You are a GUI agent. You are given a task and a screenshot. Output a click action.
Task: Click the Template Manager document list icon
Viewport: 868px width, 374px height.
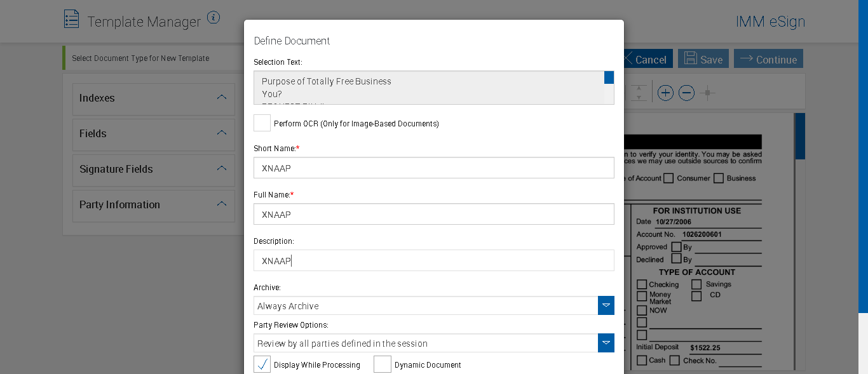point(71,19)
